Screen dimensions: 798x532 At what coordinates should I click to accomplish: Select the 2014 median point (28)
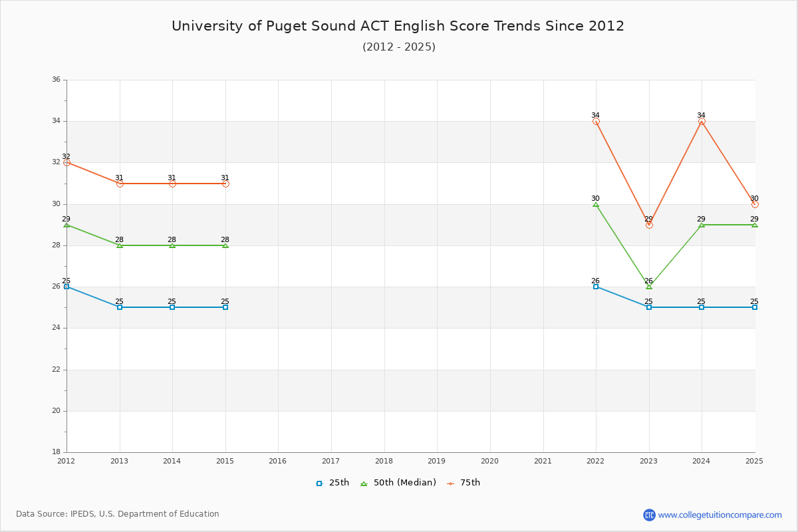[172, 245]
